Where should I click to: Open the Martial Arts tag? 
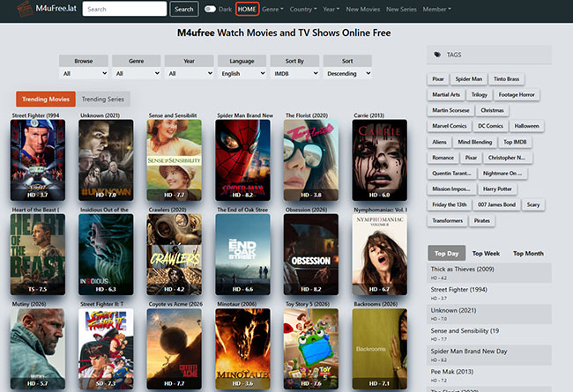coord(446,94)
